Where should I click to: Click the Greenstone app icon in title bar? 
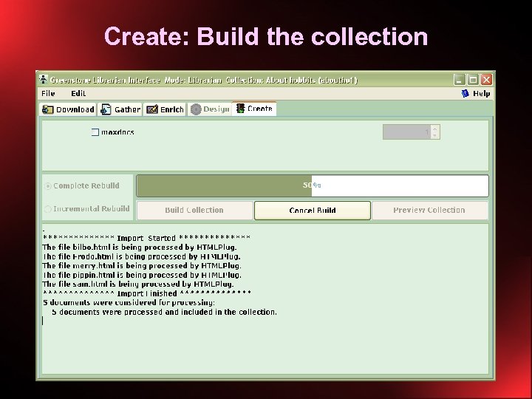click(44, 79)
